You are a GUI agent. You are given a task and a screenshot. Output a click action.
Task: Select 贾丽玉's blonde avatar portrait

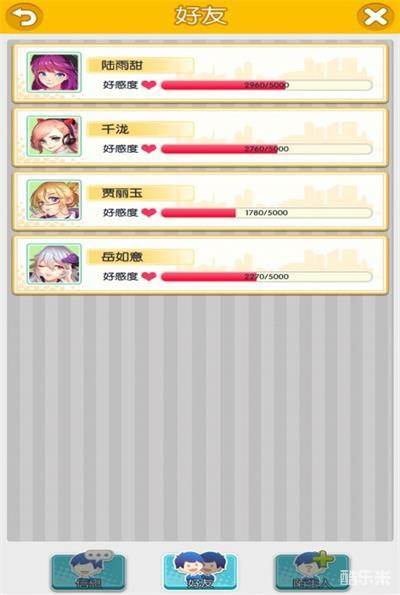(54, 200)
